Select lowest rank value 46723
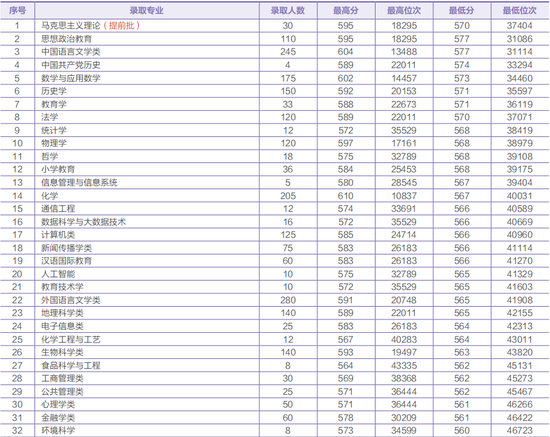Viewport: 550px width, 437px height. coord(519,430)
